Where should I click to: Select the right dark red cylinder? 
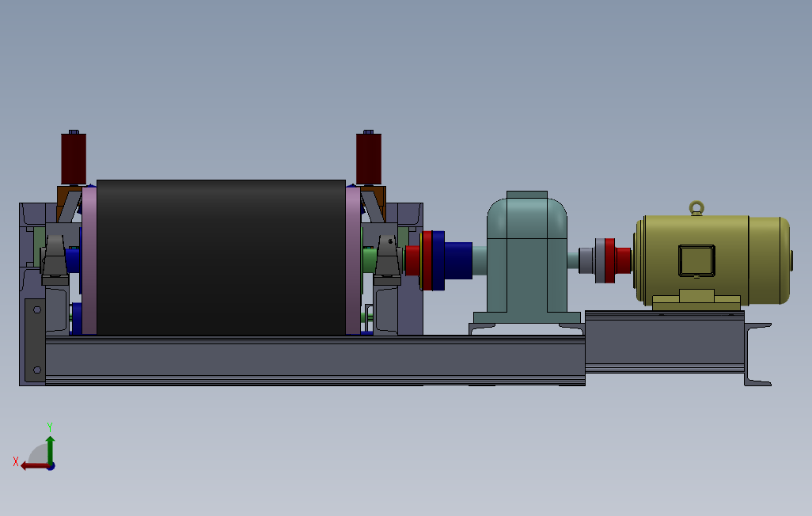pos(369,159)
